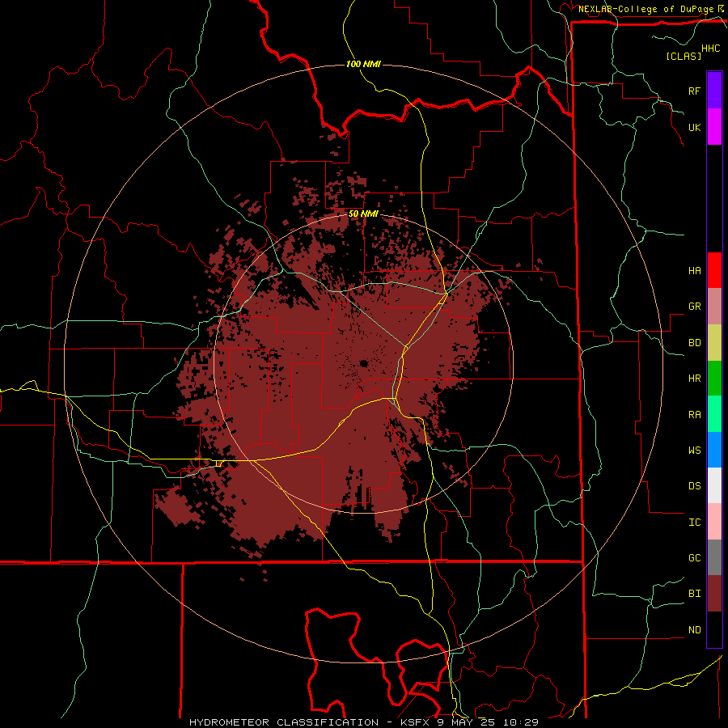The image size is (728, 728).
Task: Click the HA legend label
Action: (x=694, y=271)
